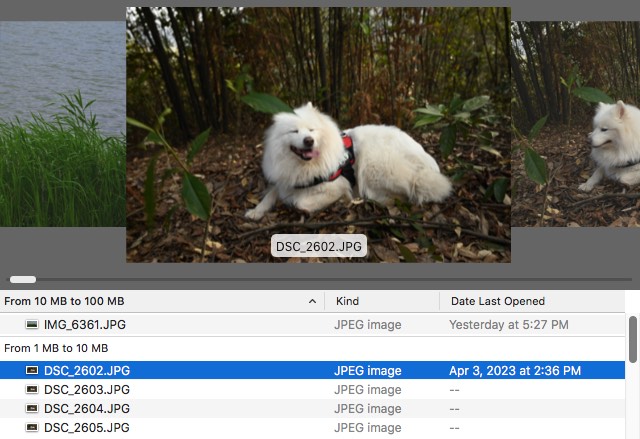This screenshot has width=640, height=439.
Task: Click the 'From 10 MB to 100 MB' size header
Action: (x=64, y=301)
